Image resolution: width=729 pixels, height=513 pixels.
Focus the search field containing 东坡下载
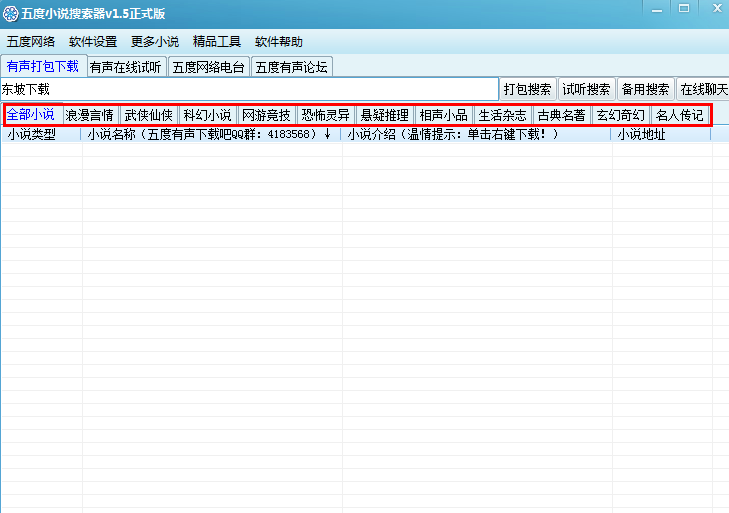tap(250, 89)
